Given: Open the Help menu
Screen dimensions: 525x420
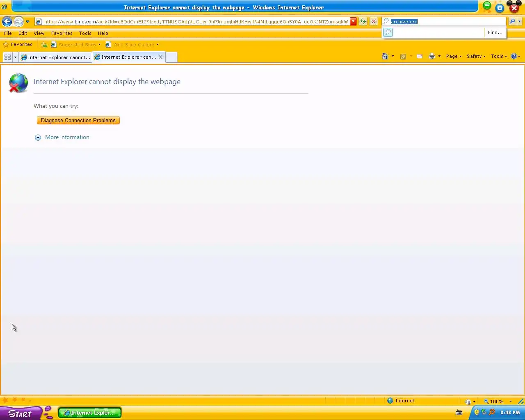Looking at the screenshot, I should [x=103, y=33].
